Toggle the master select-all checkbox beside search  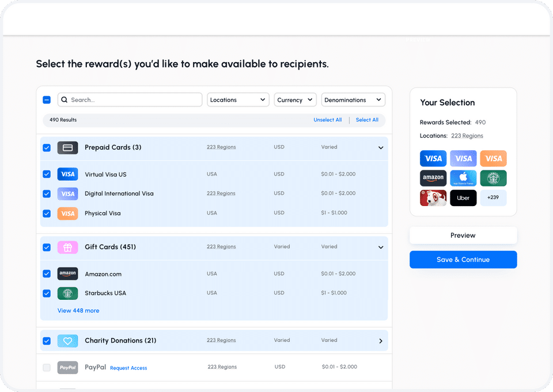tap(47, 100)
